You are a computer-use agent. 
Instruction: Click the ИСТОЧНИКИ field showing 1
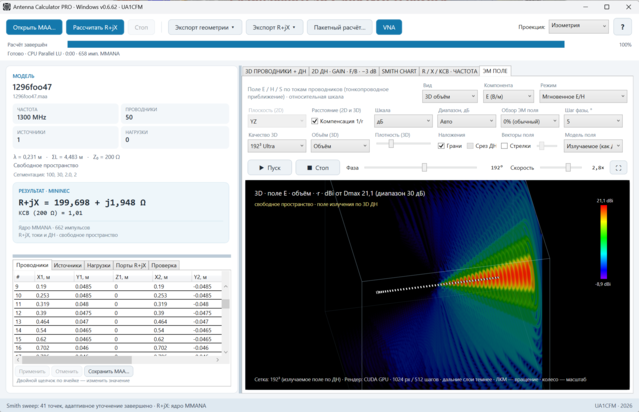pyautogui.click(x=65, y=137)
